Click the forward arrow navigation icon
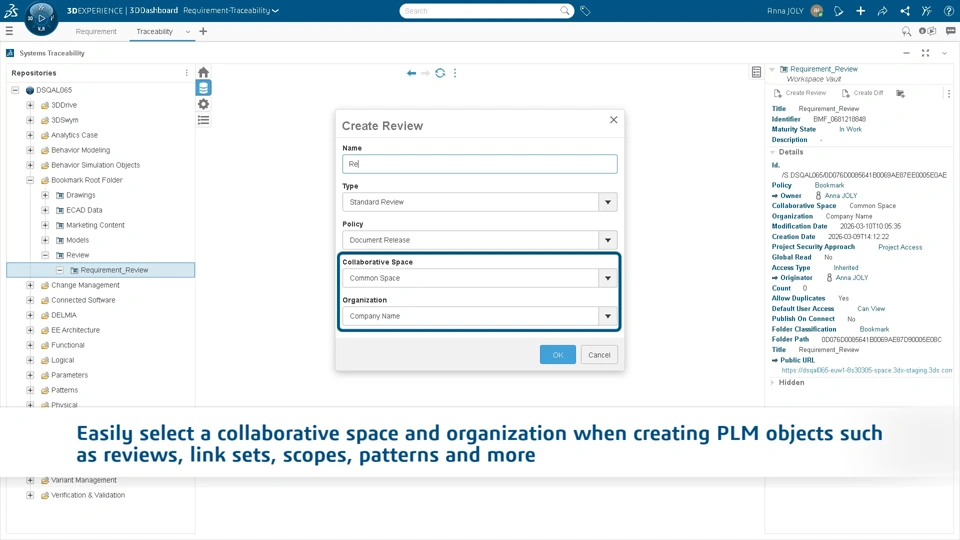 426,73
